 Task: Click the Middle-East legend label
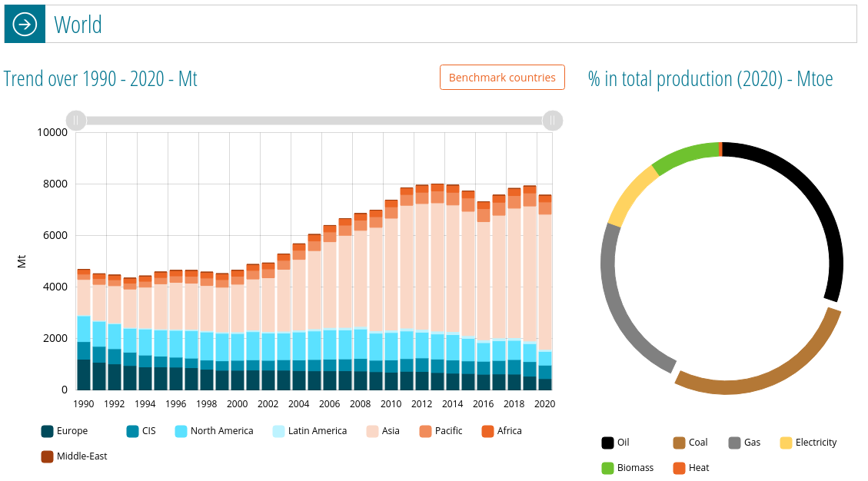(x=82, y=456)
